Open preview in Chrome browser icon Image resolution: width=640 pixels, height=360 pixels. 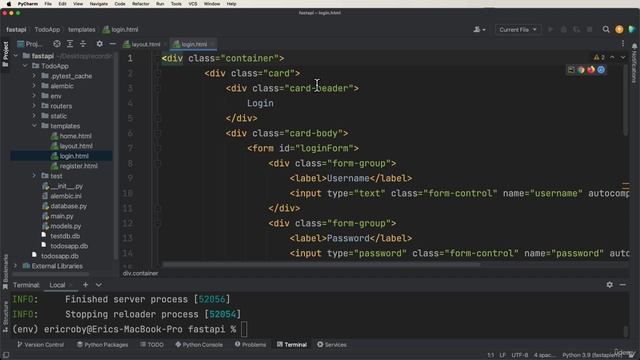581,70
